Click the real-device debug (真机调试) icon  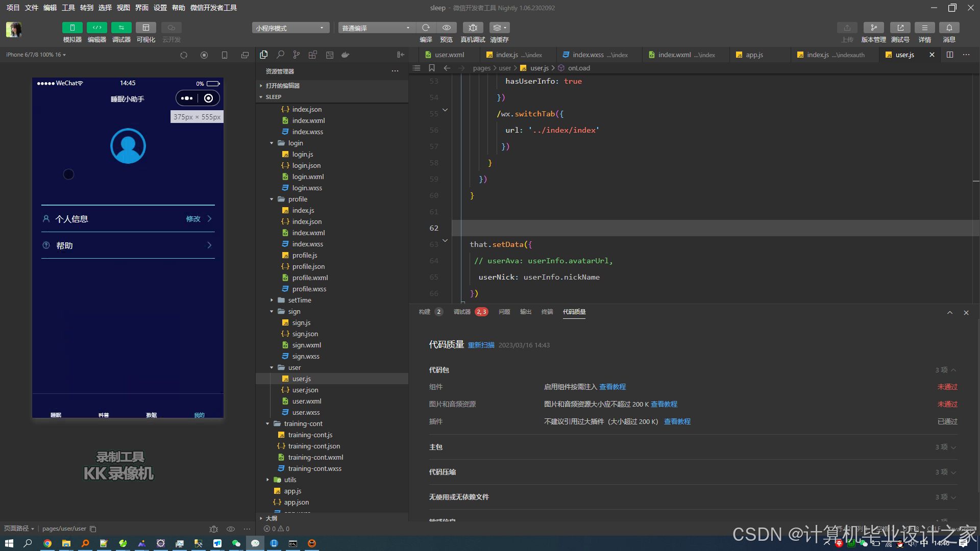point(473,28)
